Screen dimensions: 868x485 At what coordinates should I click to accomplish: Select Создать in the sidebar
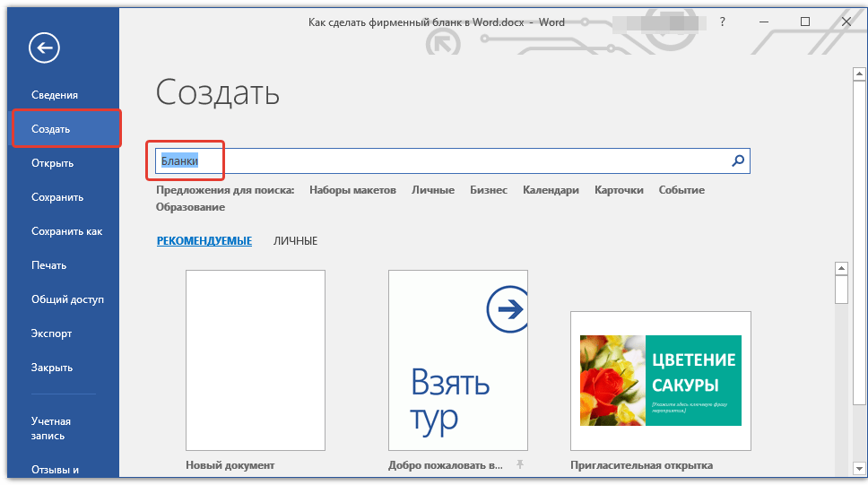click(51, 129)
